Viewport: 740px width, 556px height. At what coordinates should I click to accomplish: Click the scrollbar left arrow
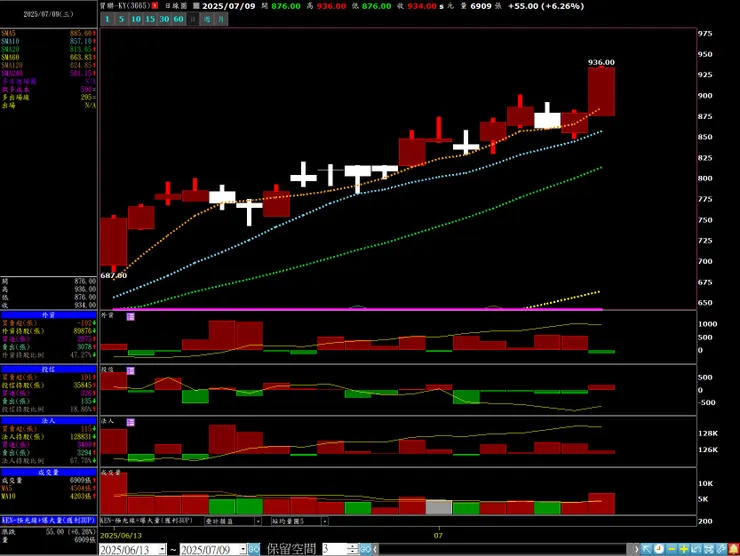pyautogui.click(x=375, y=549)
